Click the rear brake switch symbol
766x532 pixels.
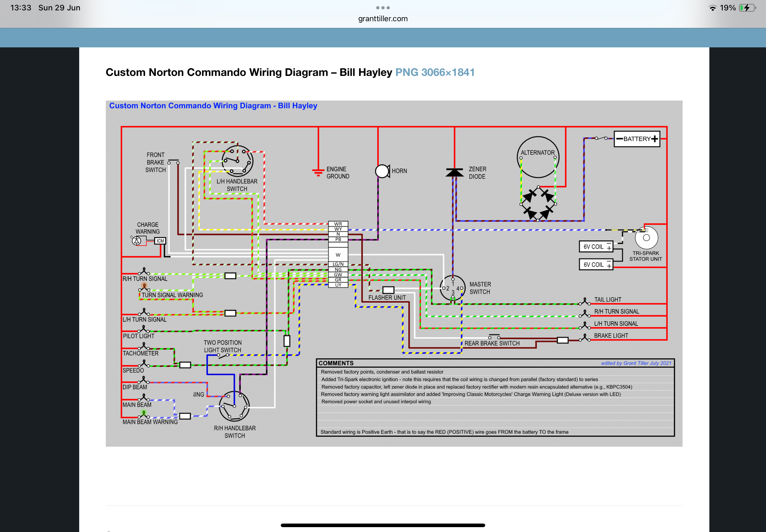(494, 337)
